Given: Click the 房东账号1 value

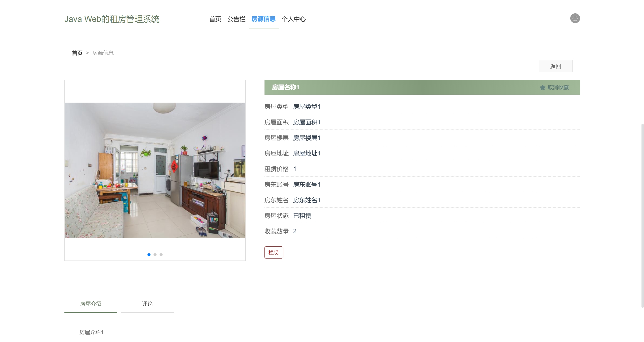Looking at the screenshot, I should tap(307, 185).
